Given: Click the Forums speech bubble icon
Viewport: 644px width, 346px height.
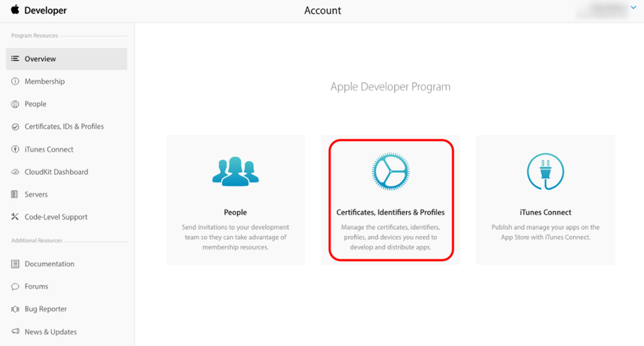Looking at the screenshot, I should click(x=15, y=286).
